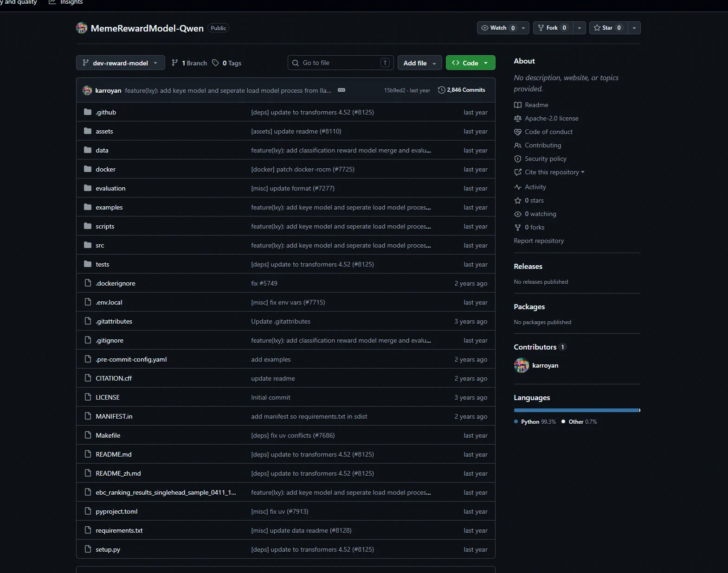Open the Insights tab
Image resolution: width=728 pixels, height=573 pixels.
point(66,2)
